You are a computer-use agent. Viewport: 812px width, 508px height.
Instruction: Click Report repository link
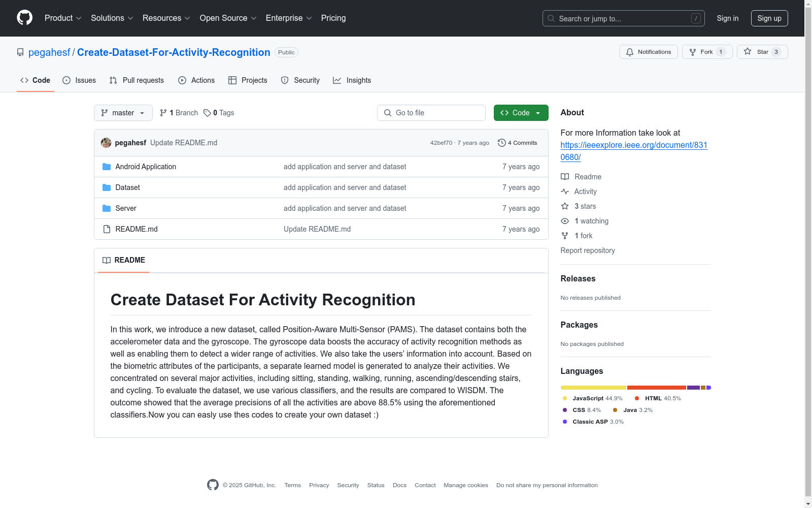(588, 250)
